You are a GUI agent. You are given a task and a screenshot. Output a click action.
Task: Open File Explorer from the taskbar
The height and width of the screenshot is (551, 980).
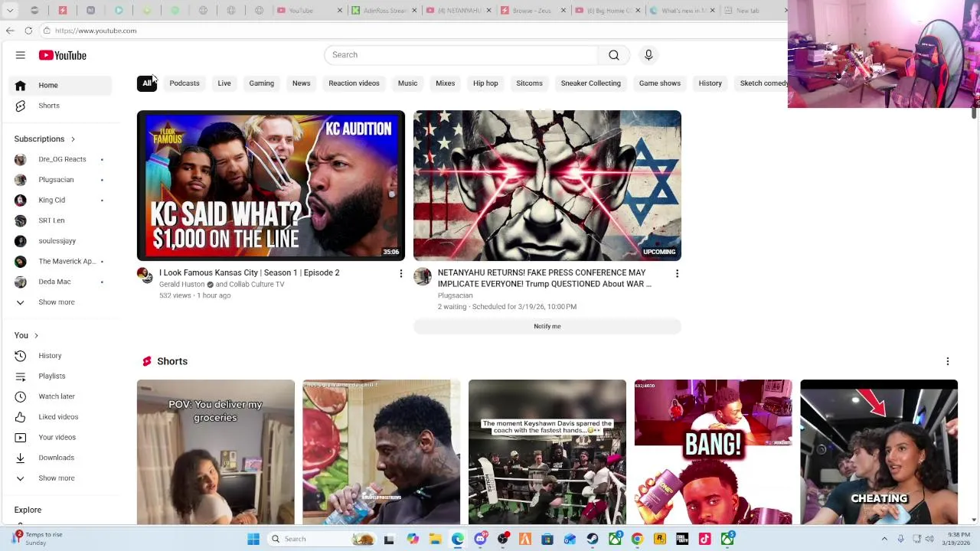coord(435,539)
